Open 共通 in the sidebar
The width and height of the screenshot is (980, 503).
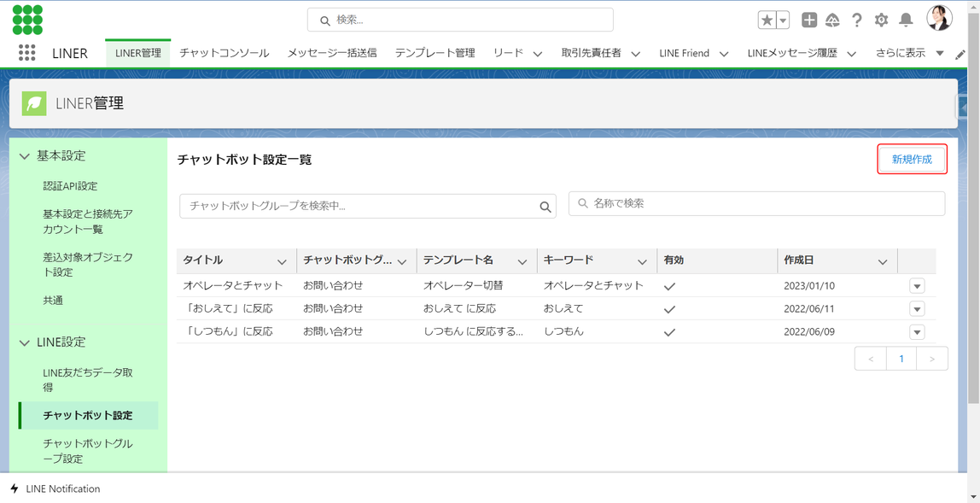pyautogui.click(x=53, y=301)
